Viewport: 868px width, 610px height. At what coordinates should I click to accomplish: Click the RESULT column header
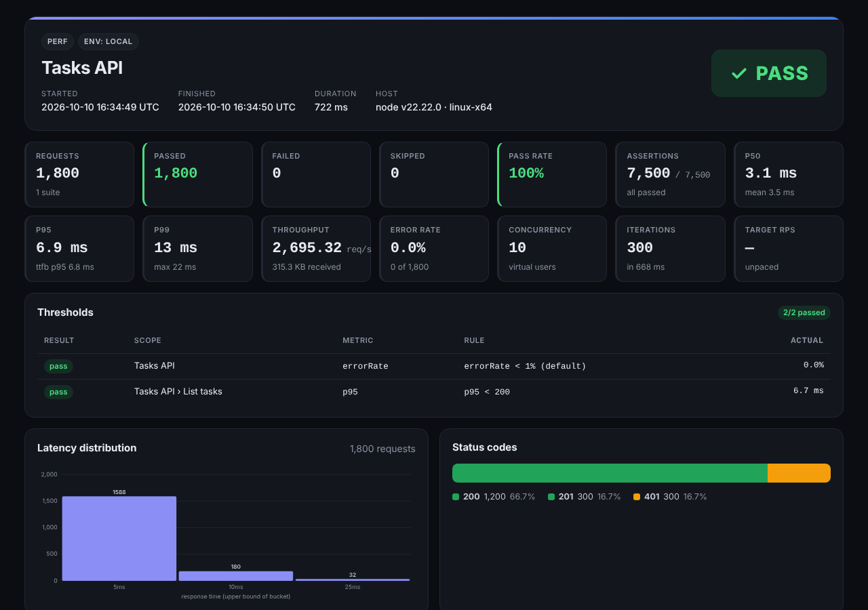pos(59,340)
